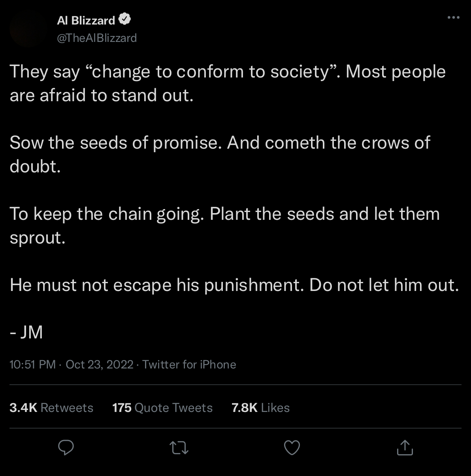View the 3.4K Retweets list
Image resolution: width=471 pixels, height=476 pixels.
coord(51,408)
